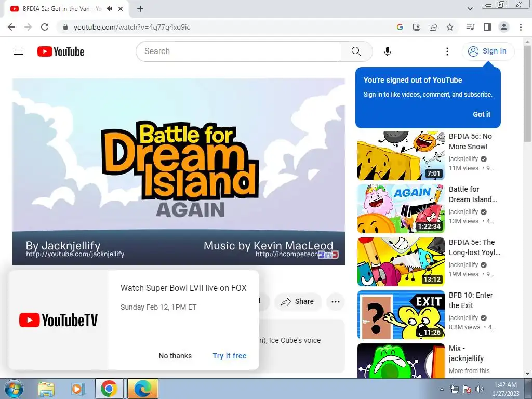Decline the YouTube TV offer with No thanks

click(x=175, y=356)
